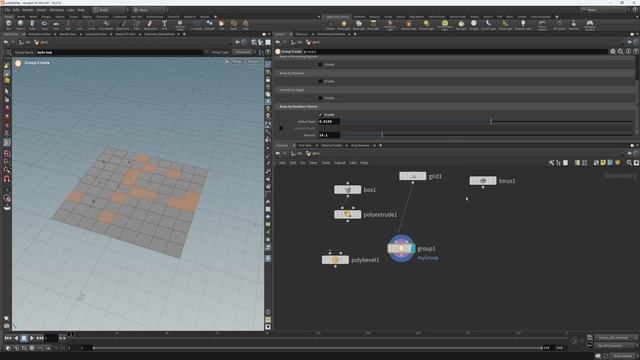Image resolution: width=640 pixels, height=360 pixels.
Task: Open the Layout menu in network editor
Action: (x=340, y=163)
